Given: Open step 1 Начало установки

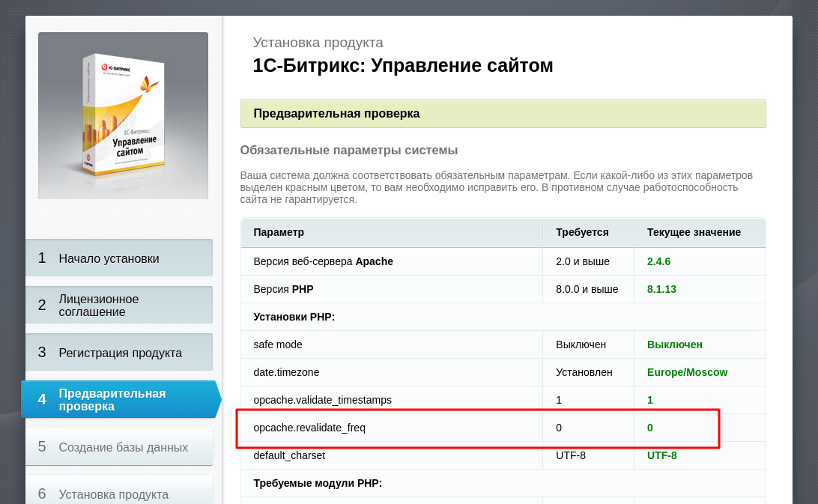Looking at the screenshot, I should coord(119,258).
